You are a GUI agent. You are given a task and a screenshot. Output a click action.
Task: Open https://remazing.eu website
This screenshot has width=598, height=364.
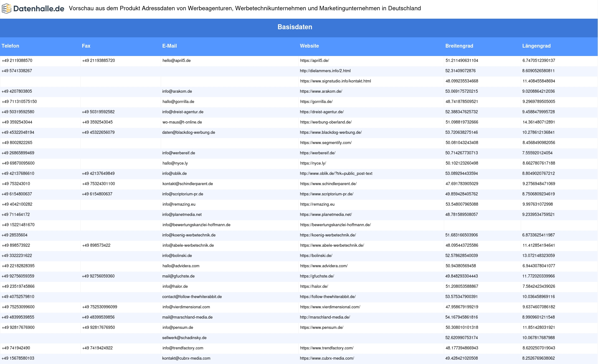click(317, 204)
